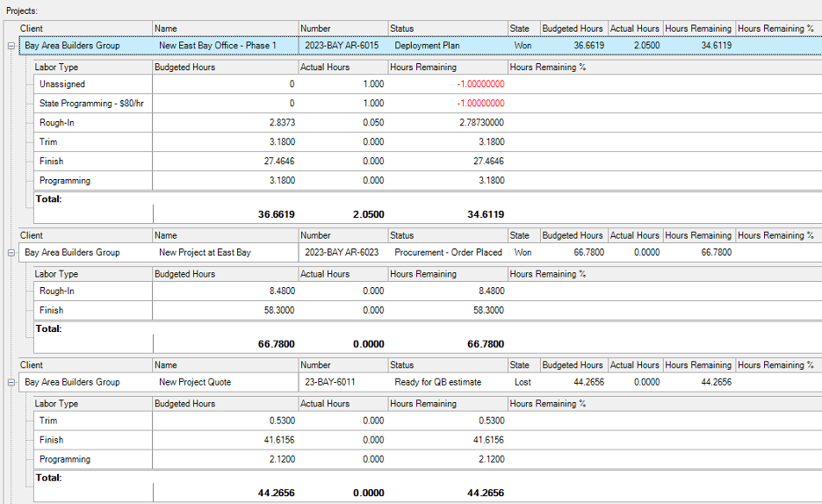Click project number 23-BAY-6011
This screenshot has height=504, width=822.
329,382
